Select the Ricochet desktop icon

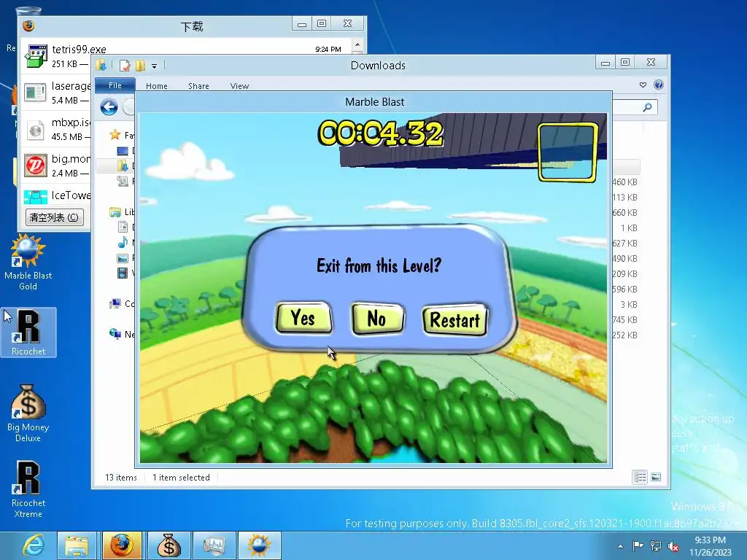[x=28, y=332]
